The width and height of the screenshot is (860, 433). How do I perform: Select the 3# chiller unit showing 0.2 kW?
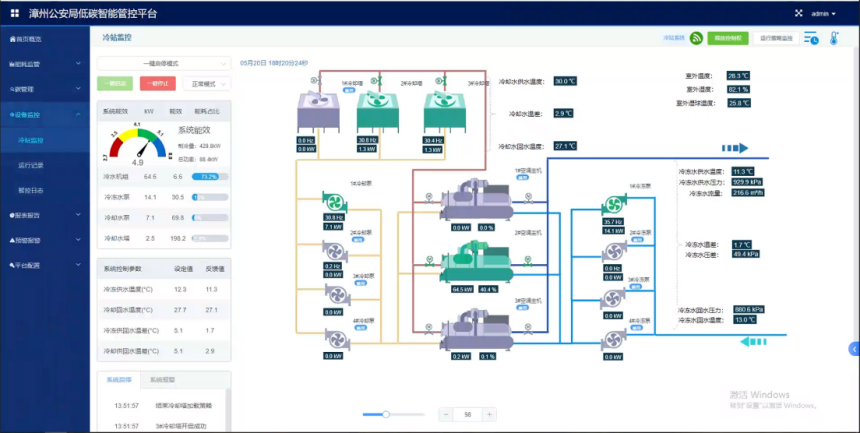click(476, 329)
